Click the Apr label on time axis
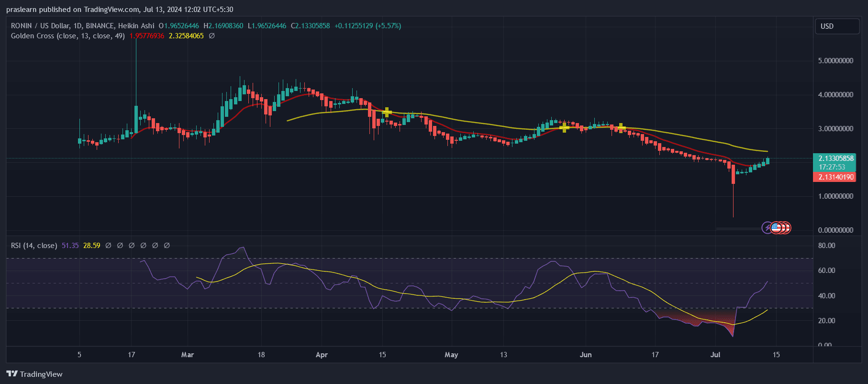Image resolution: width=868 pixels, height=384 pixels. coord(322,355)
